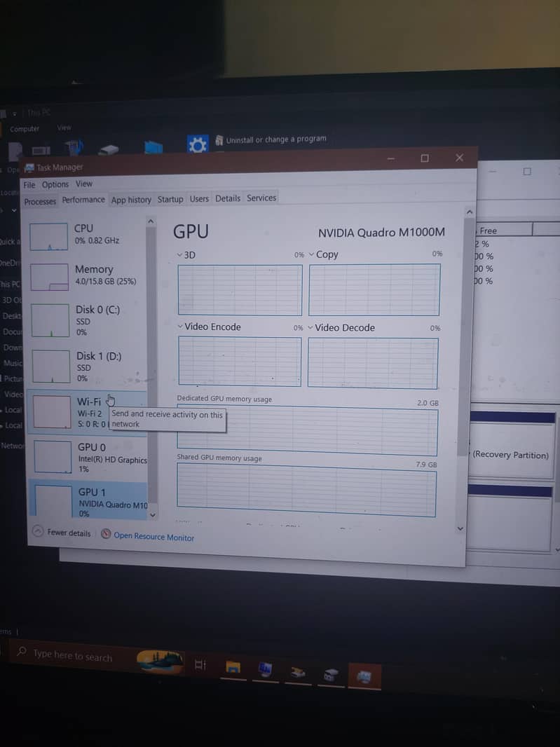Click the search magnifier icon on taskbar
This screenshot has height=747, width=560.
[x=22, y=651]
